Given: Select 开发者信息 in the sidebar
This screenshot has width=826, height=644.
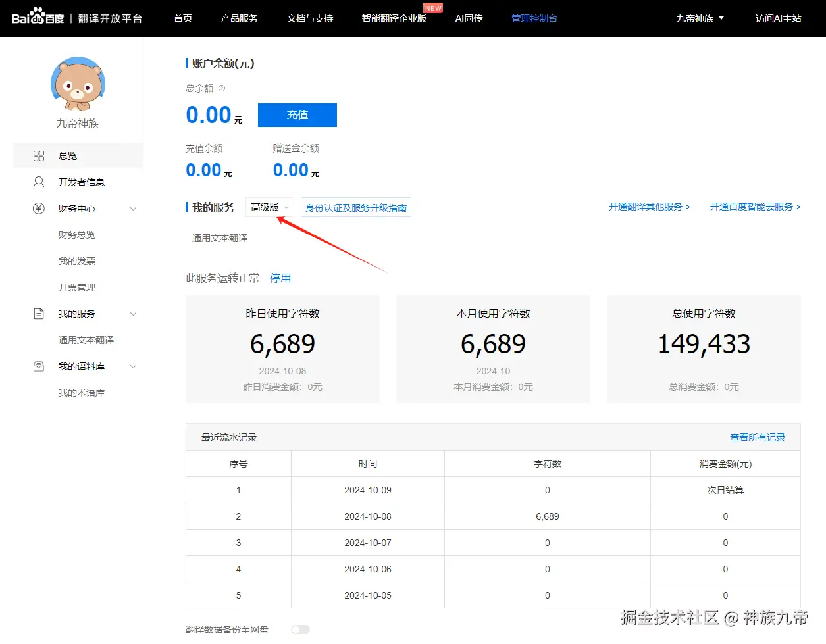Looking at the screenshot, I should [82, 182].
